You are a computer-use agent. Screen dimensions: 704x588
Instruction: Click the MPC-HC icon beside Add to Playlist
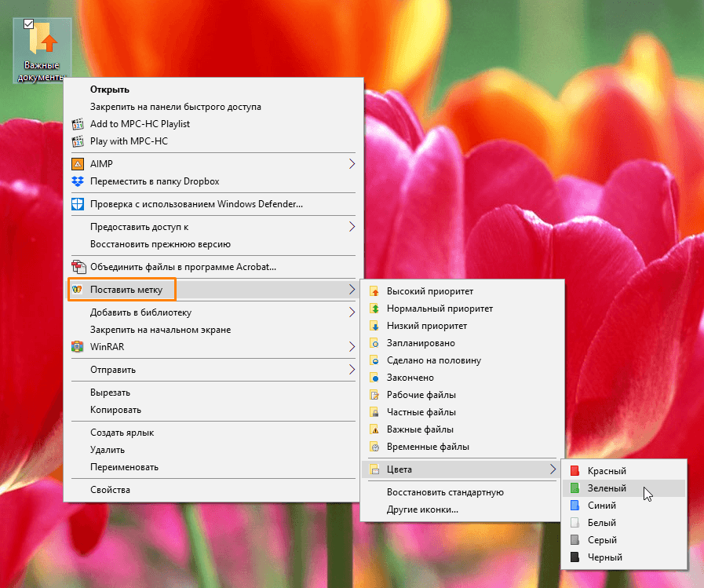coord(78,124)
